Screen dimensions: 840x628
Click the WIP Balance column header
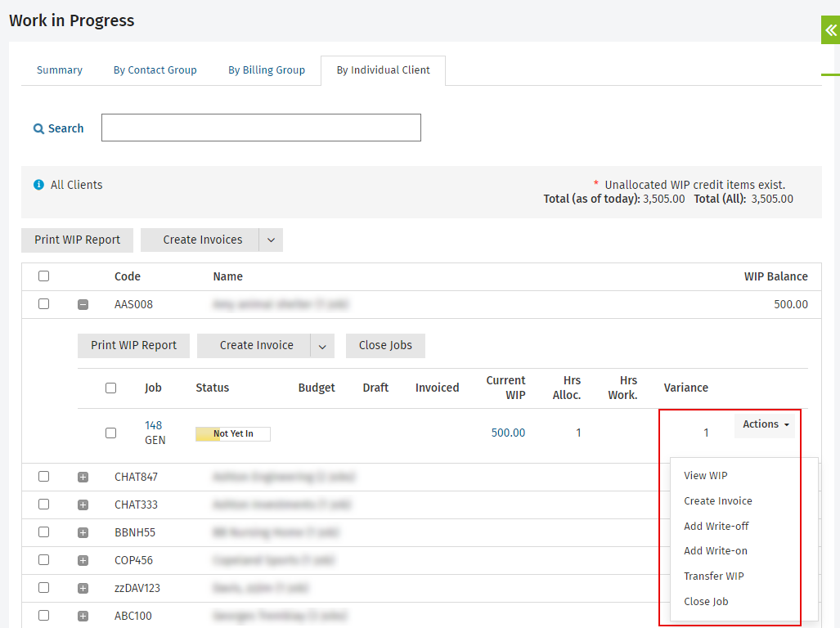click(x=775, y=276)
